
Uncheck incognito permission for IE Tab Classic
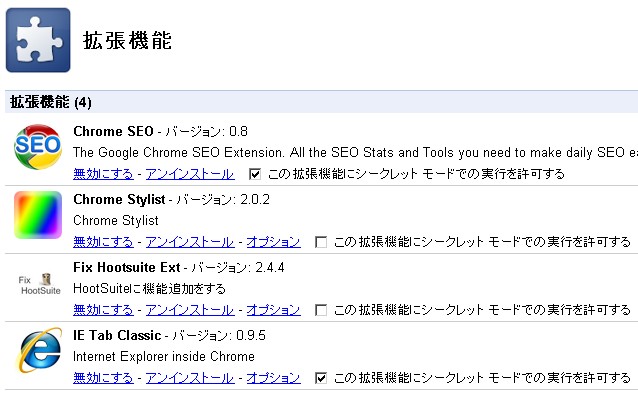[x=321, y=378]
